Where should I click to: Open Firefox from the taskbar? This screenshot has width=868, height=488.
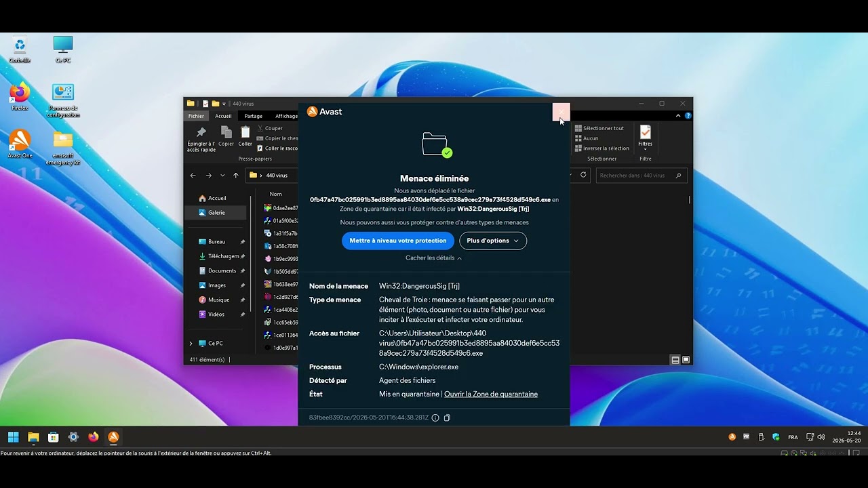pyautogui.click(x=94, y=437)
